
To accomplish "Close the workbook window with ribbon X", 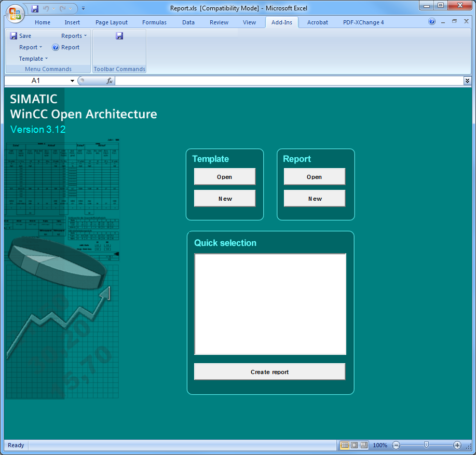I will [x=466, y=21].
